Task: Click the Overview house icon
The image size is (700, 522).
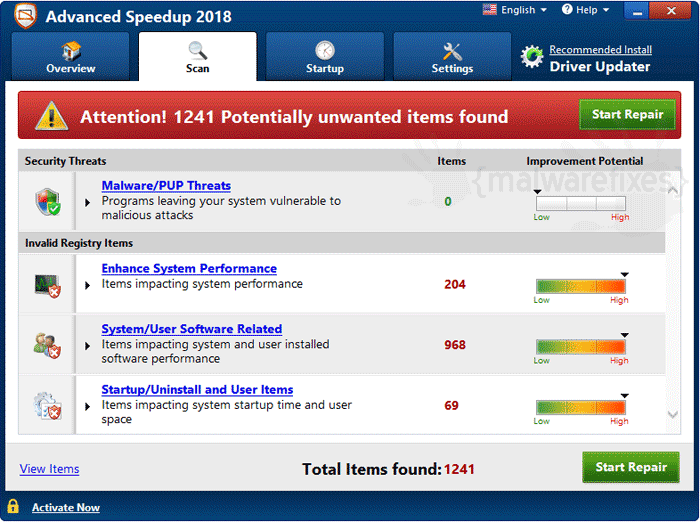Action: pos(71,50)
